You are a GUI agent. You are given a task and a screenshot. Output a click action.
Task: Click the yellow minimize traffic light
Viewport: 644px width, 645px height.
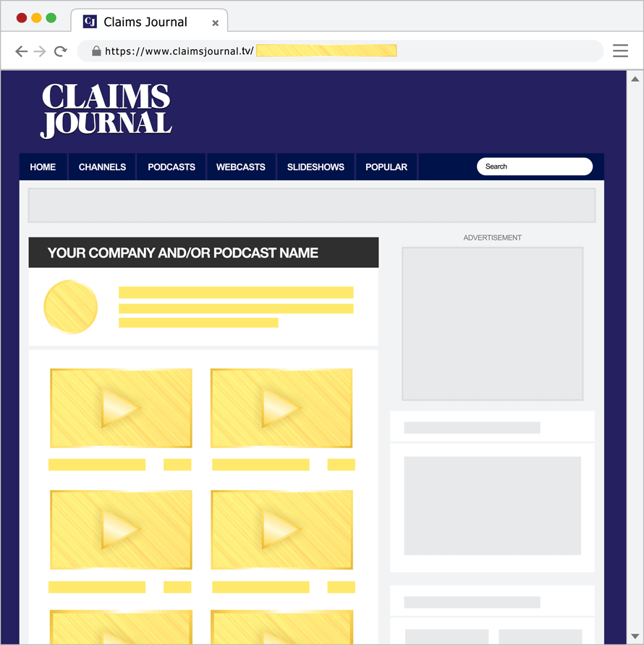click(35, 17)
